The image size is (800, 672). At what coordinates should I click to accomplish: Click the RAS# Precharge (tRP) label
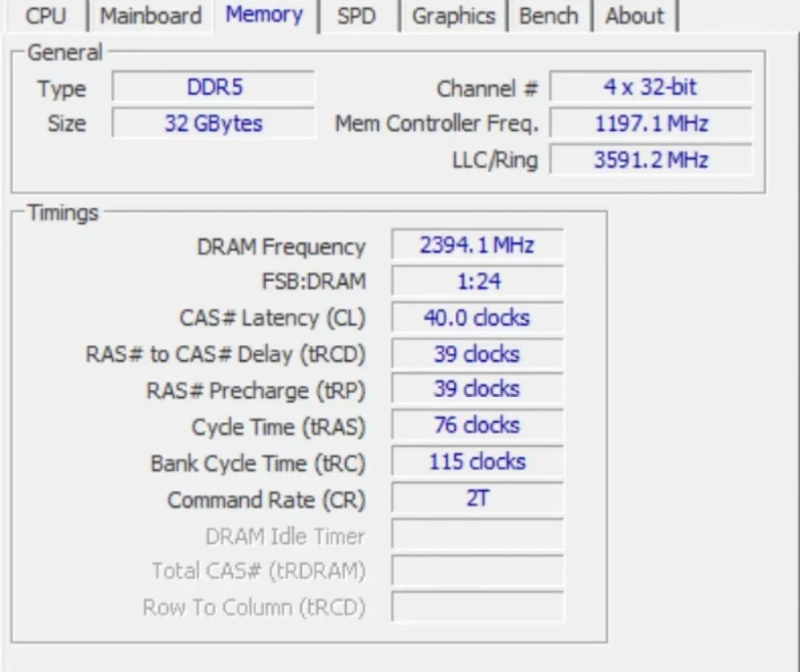point(256,391)
